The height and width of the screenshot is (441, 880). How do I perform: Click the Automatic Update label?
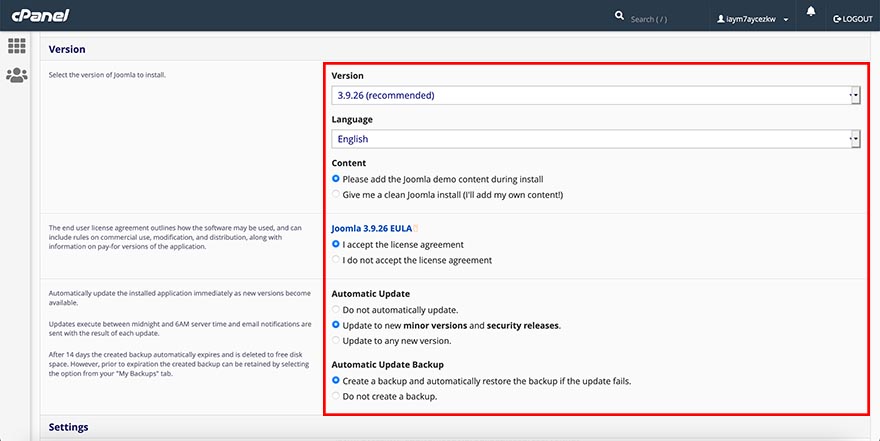pyautogui.click(x=370, y=293)
